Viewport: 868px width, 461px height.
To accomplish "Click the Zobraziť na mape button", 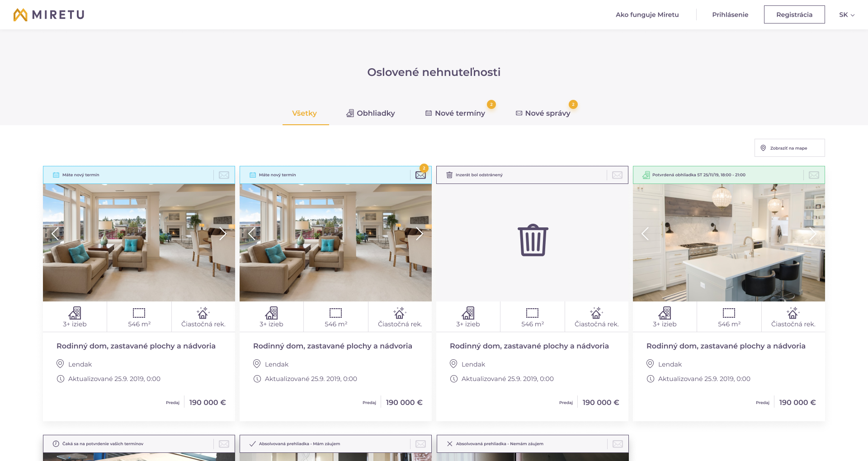I will click(789, 148).
